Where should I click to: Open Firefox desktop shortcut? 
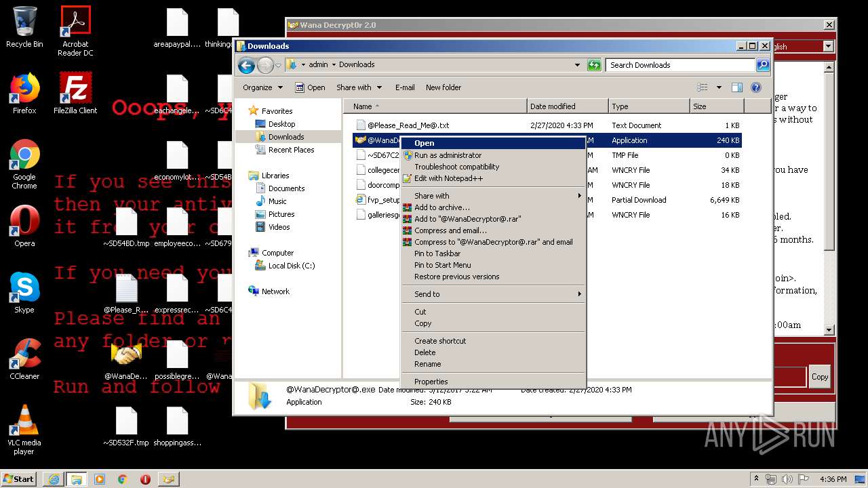[24, 93]
